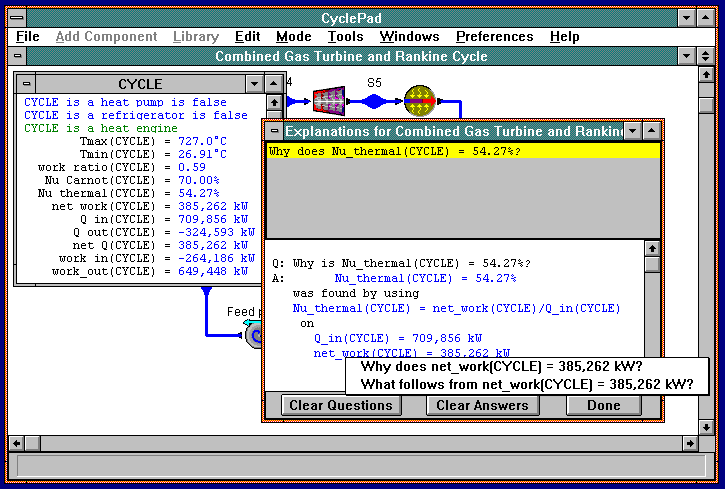Click the horizontal scrollbar thumb
725x489 pixels.
pyautogui.click(x=32, y=444)
